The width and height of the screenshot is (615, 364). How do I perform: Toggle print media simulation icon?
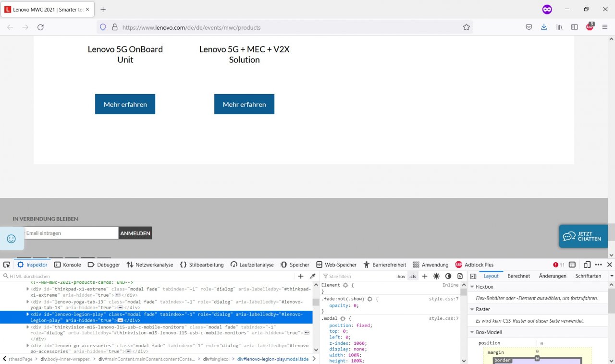460,276
